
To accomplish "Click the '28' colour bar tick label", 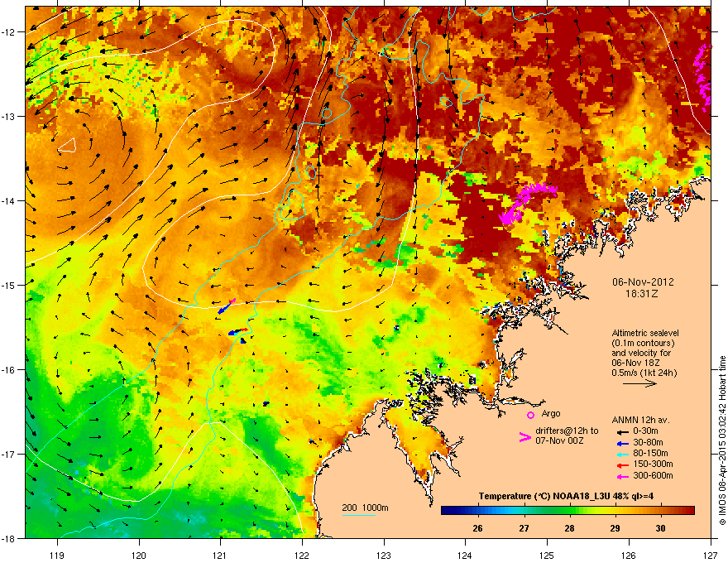I will (x=569, y=528).
